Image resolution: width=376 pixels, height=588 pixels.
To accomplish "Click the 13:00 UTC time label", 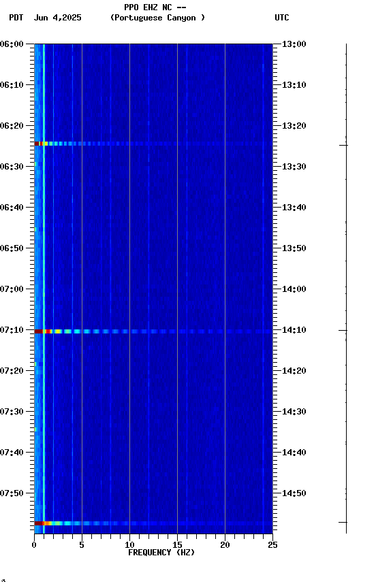I will (294, 44).
